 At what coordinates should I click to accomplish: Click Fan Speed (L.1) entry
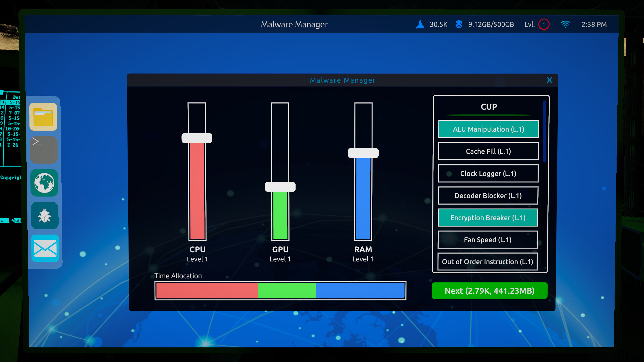click(488, 240)
